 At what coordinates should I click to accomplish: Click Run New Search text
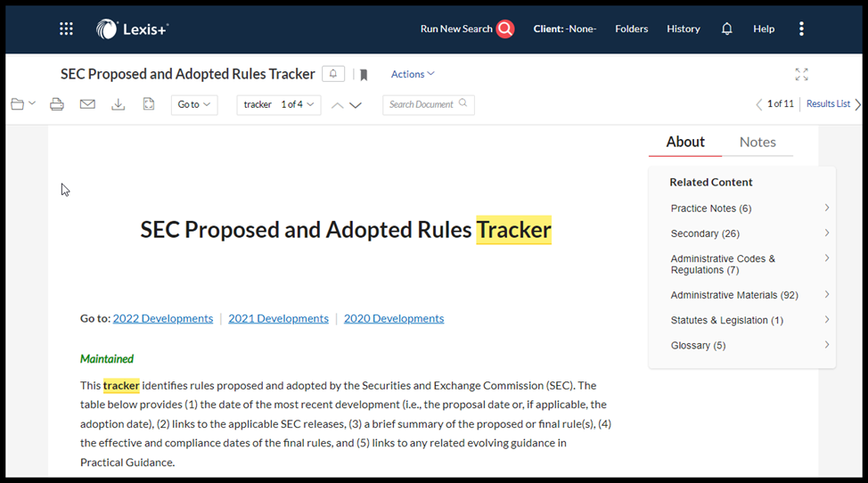coord(456,29)
